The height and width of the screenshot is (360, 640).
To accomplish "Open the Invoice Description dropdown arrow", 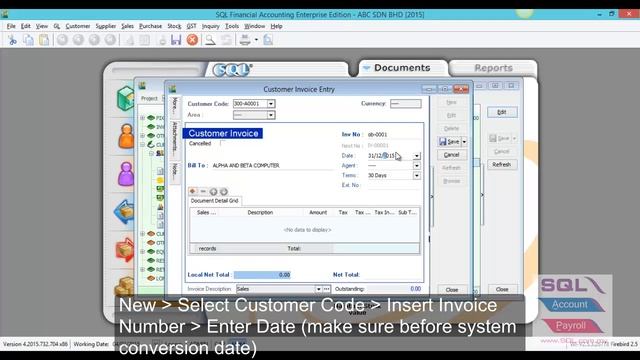I will pos(318,289).
